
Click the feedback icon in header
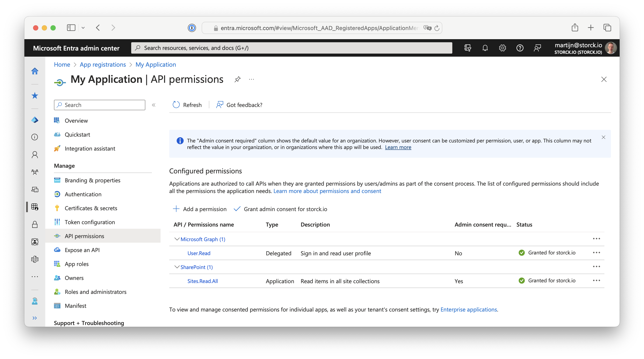coord(537,48)
